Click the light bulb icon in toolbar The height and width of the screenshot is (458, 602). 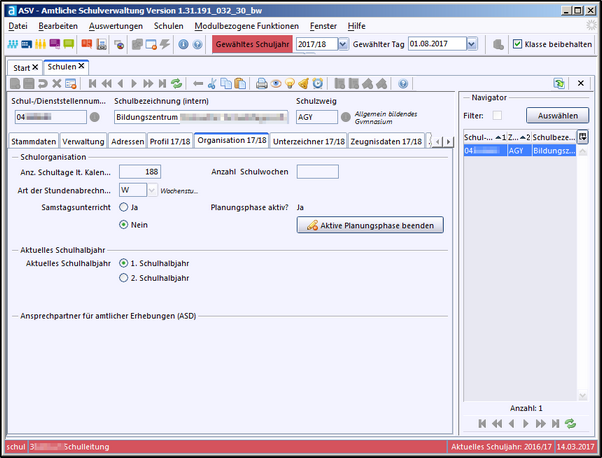289,84
